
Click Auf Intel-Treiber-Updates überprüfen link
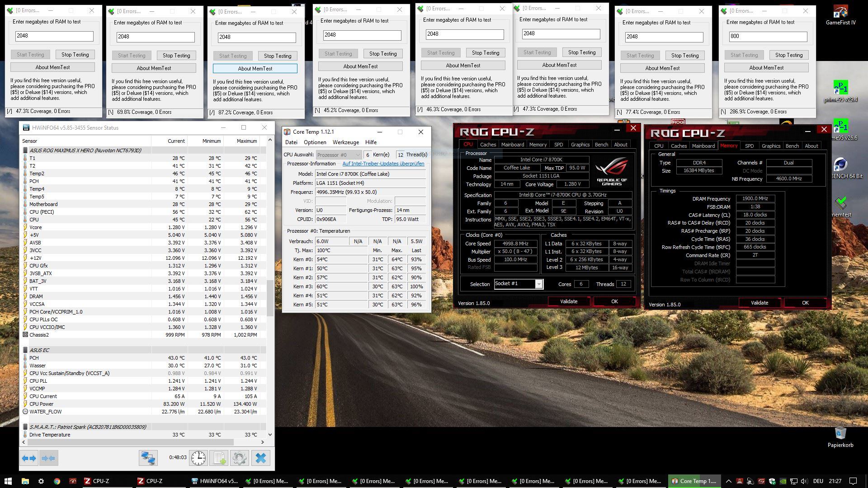[x=383, y=164]
